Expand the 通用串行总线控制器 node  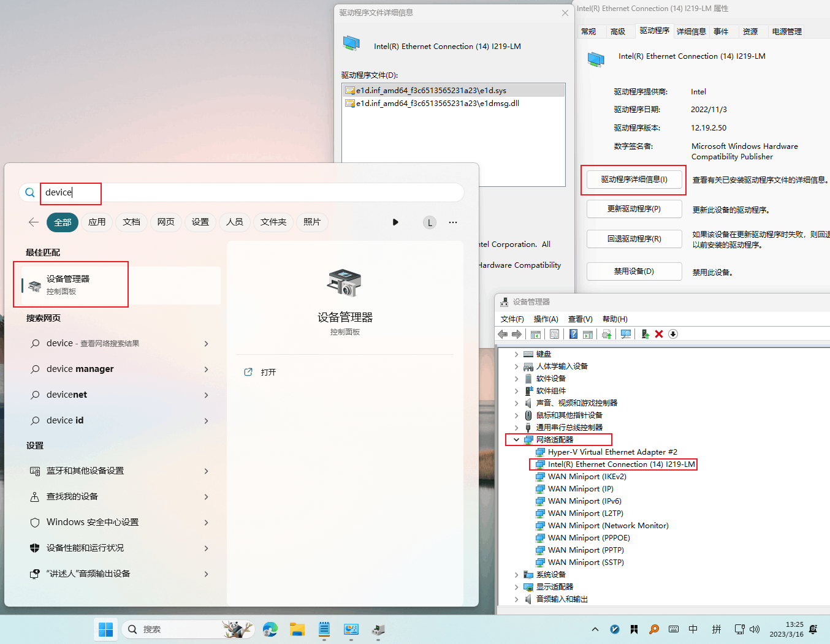click(516, 428)
